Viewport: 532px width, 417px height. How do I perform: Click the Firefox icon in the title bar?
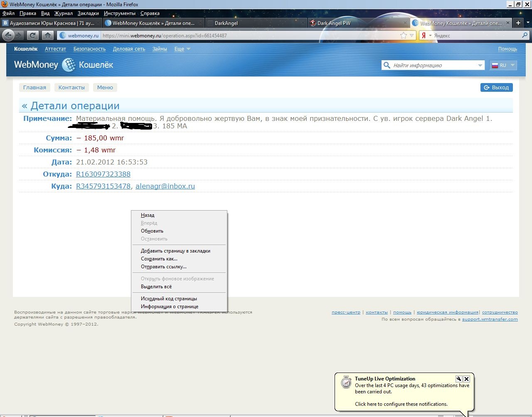tap(5, 5)
